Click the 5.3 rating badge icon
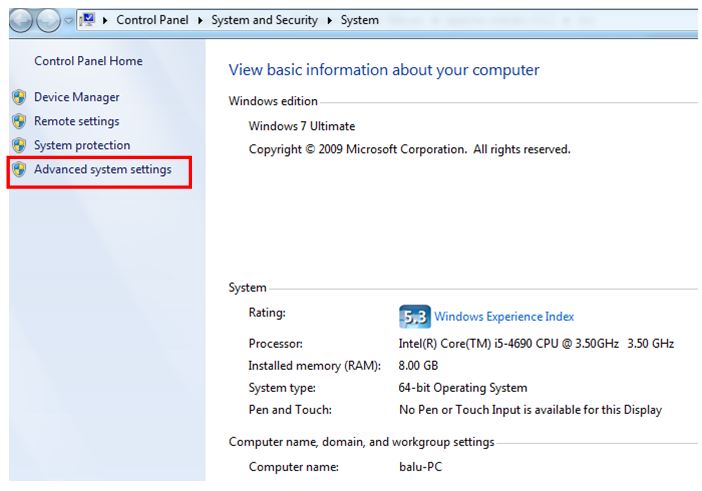Viewport: 702px width, 491px height. tap(415, 316)
